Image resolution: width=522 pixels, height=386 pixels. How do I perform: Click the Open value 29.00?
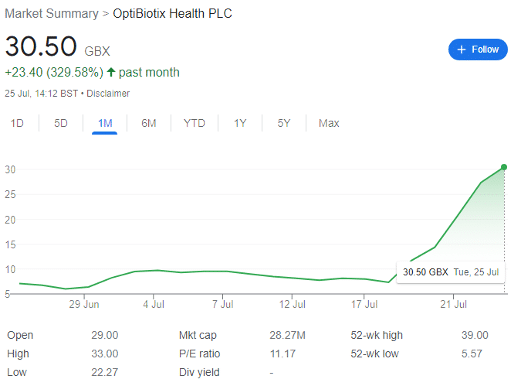pyautogui.click(x=105, y=335)
